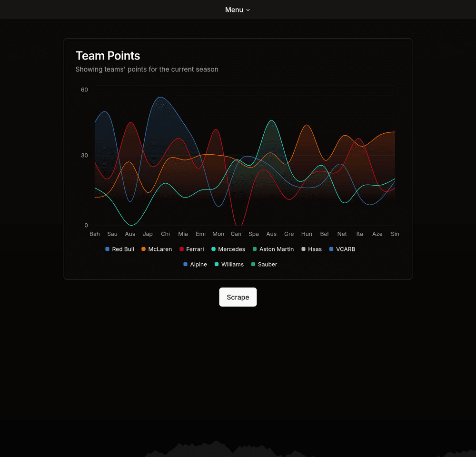Viewport: 476px width, 457px height.
Task: Toggle the Williams series visibility
Action: click(x=216, y=264)
